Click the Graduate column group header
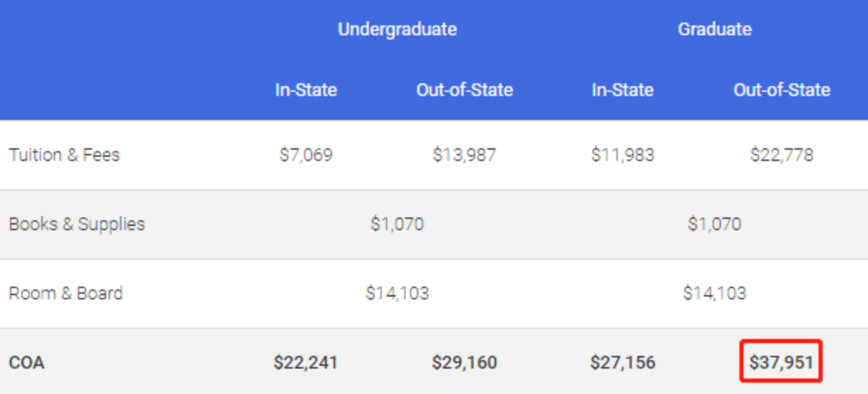868x394 pixels. pyautogui.click(x=715, y=30)
